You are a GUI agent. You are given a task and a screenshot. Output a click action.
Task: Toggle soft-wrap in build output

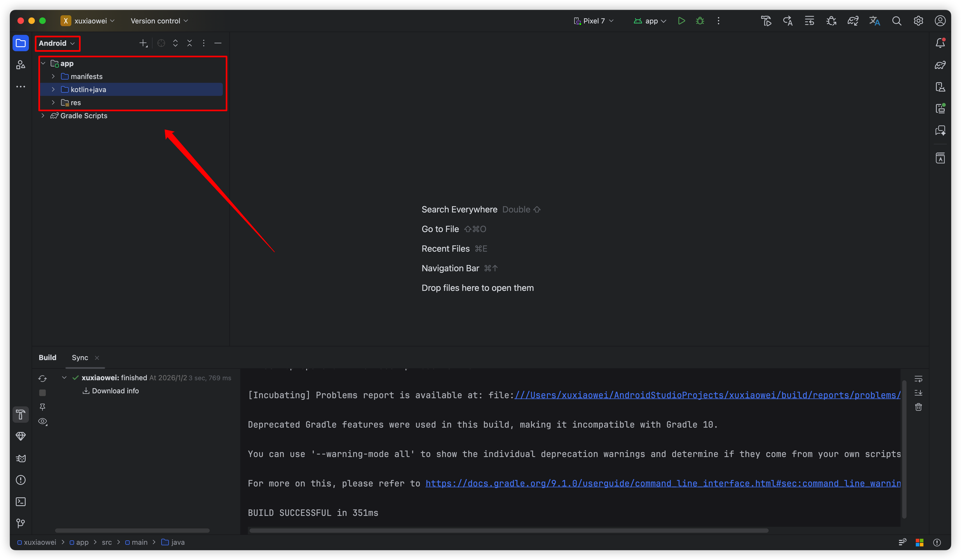pos(918,379)
